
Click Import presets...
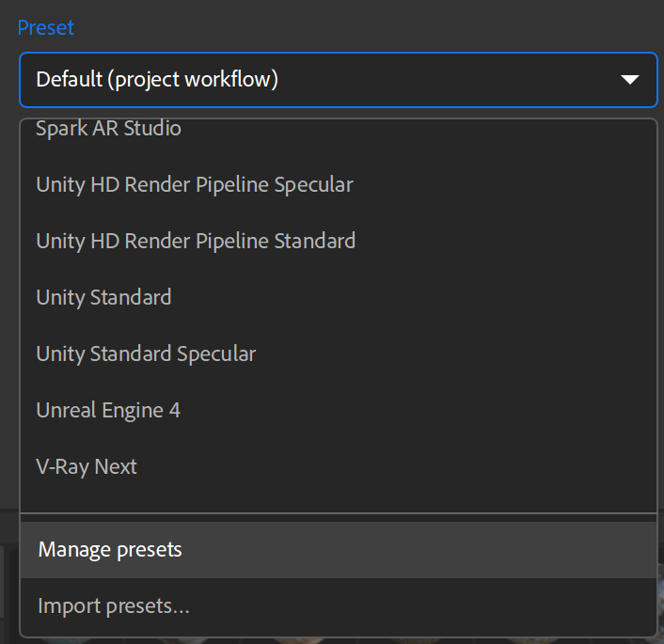[x=114, y=606]
